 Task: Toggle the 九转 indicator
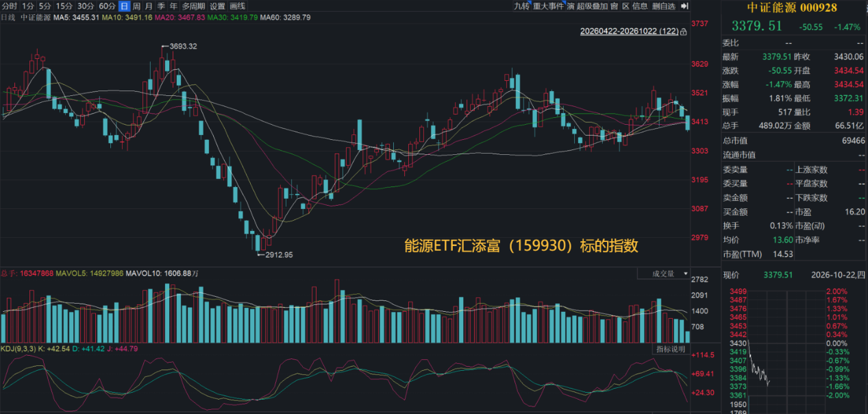tap(521, 6)
